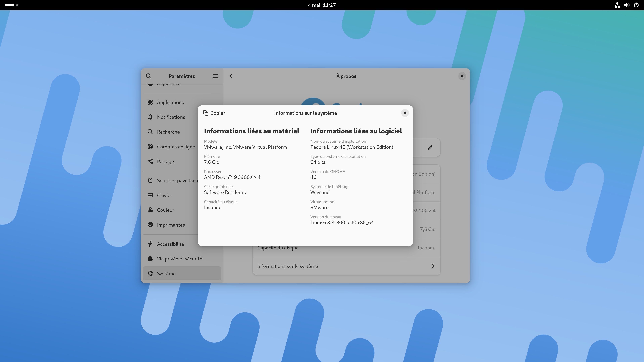Click the Recherche magnifier icon in sidebar
Image resolution: width=644 pixels, height=362 pixels.
[150, 132]
